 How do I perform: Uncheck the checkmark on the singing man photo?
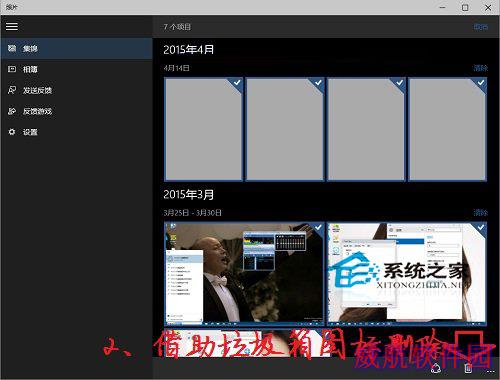(318, 227)
